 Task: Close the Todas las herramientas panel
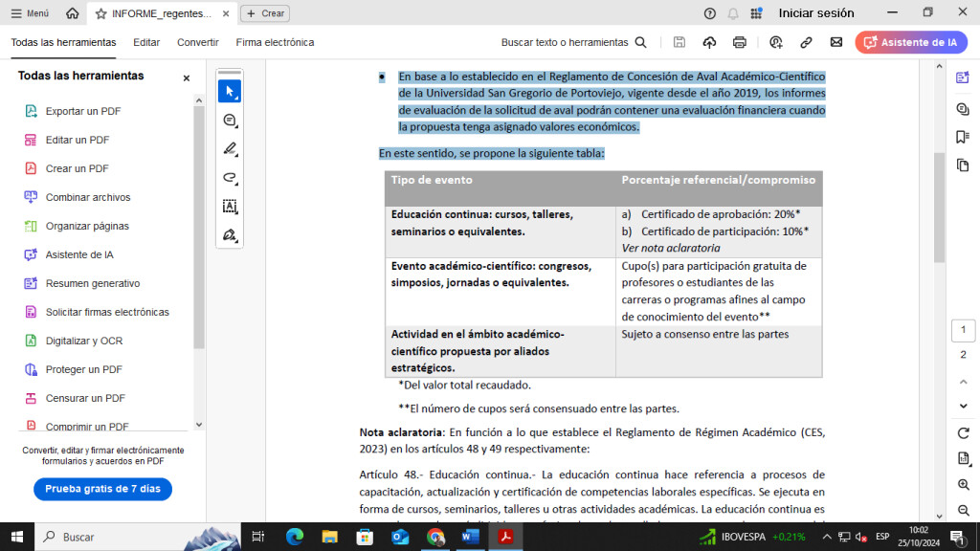coord(187,78)
